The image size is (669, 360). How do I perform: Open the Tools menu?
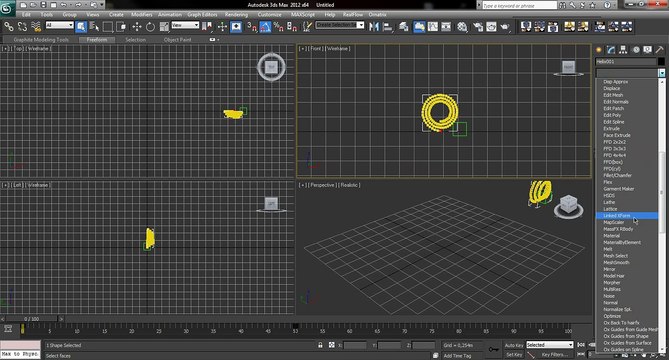click(47, 15)
